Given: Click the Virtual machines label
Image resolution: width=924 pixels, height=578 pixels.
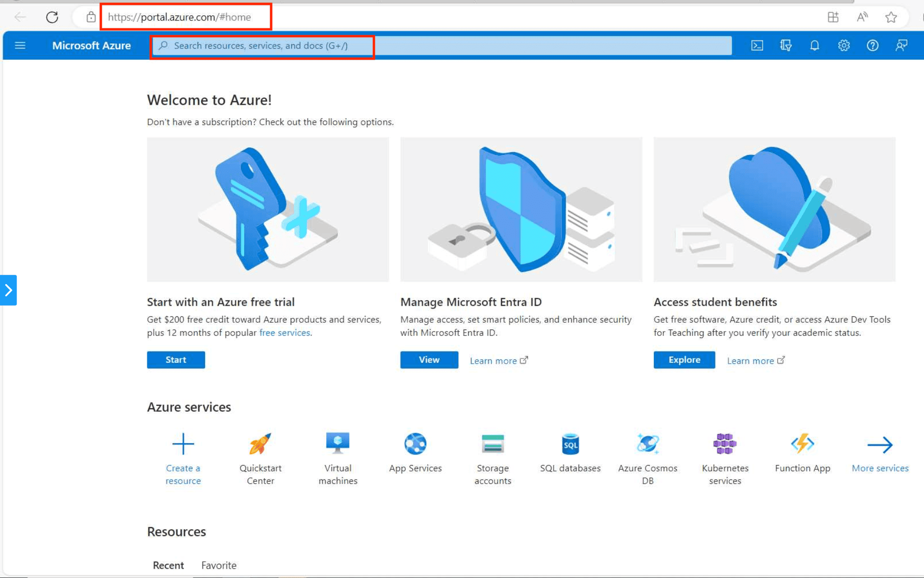Looking at the screenshot, I should (x=338, y=474).
